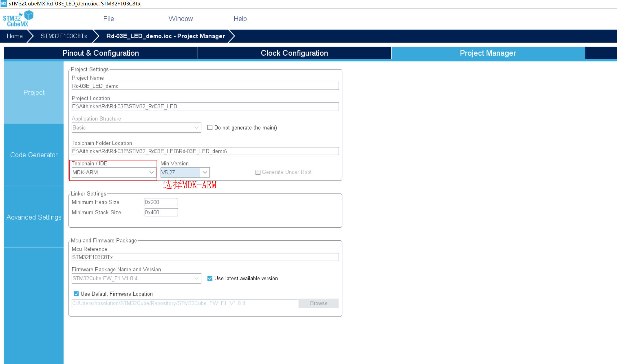The image size is (617, 364).
Task: Open the Code Generator section
Action: 34,155
